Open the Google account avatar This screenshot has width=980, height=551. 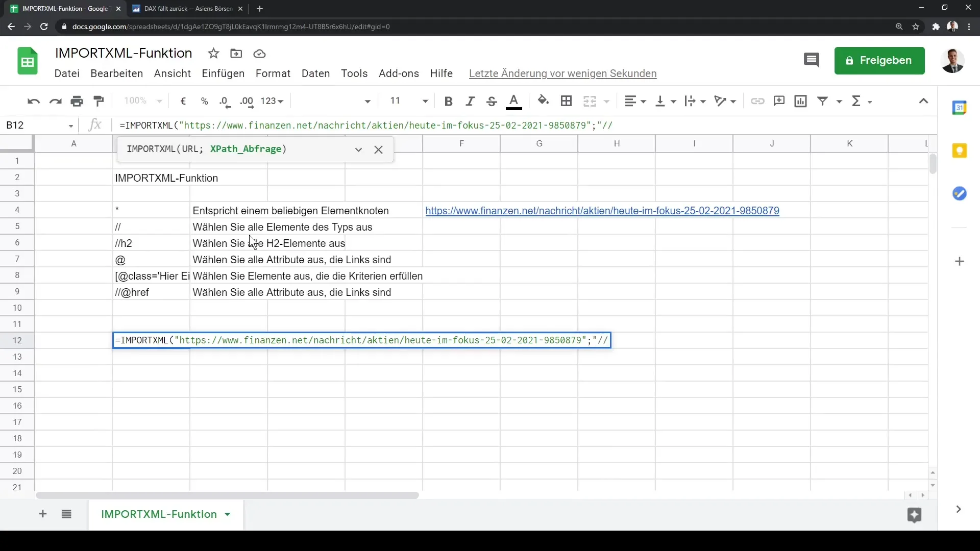(952, 61)
